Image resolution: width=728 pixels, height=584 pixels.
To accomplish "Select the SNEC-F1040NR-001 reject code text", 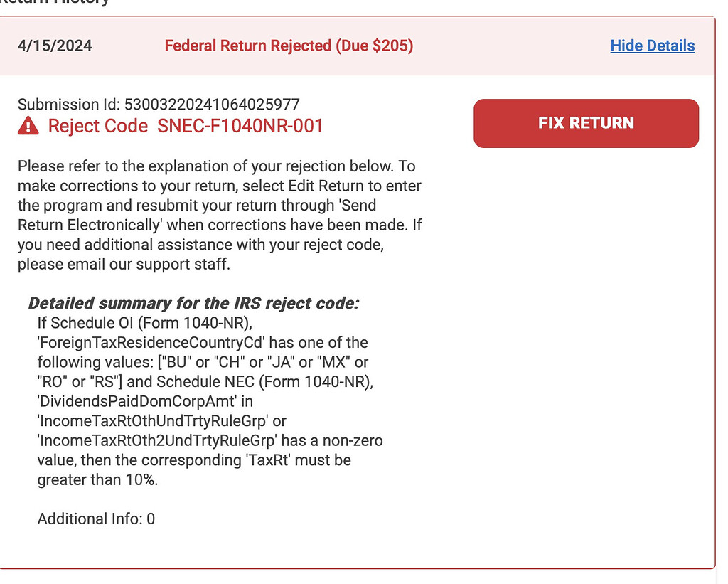I will 240,127.
